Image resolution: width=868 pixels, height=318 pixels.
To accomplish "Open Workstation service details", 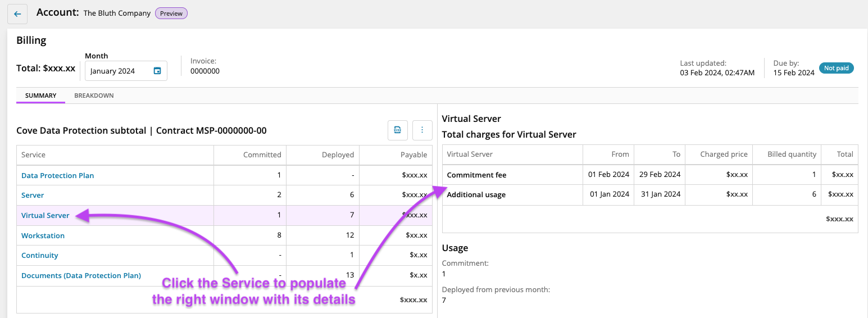I will 43,235.
